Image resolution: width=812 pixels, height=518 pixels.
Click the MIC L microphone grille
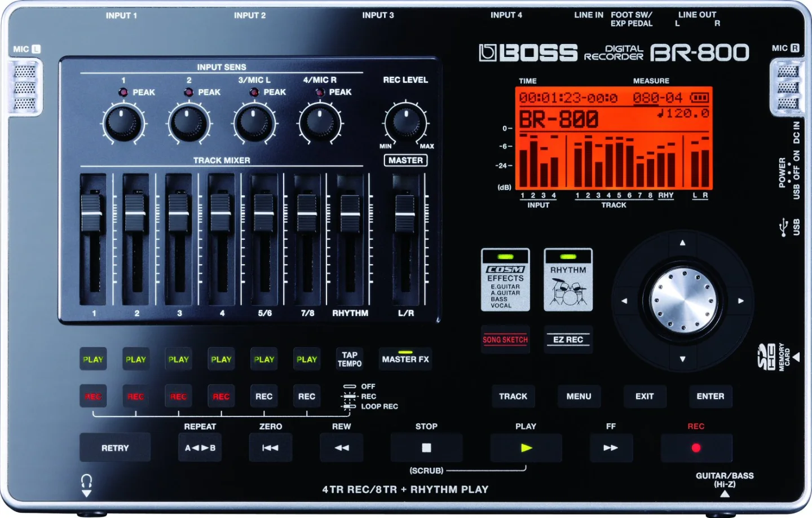coord(25,88)
